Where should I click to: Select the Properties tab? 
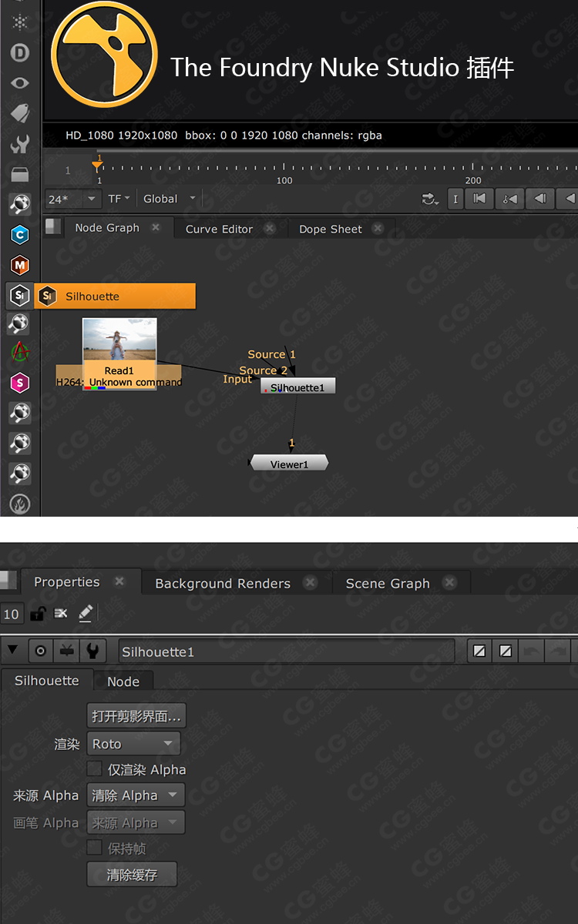click(x=67, y=582)
